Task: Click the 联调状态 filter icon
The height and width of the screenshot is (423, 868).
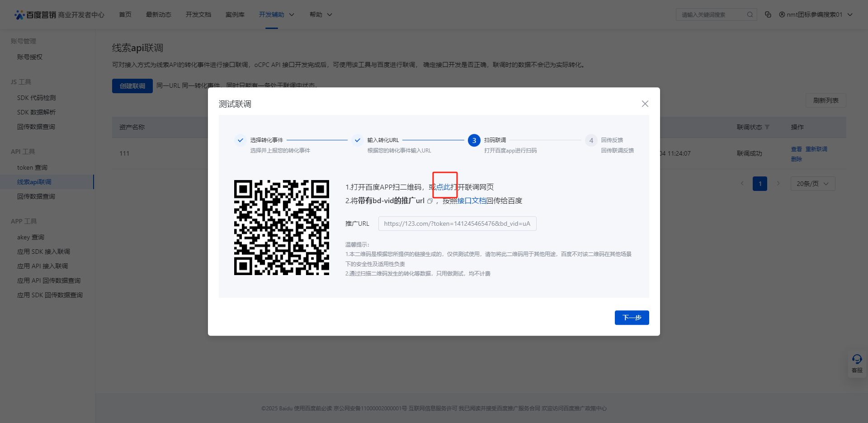Action: click(767, 127)
